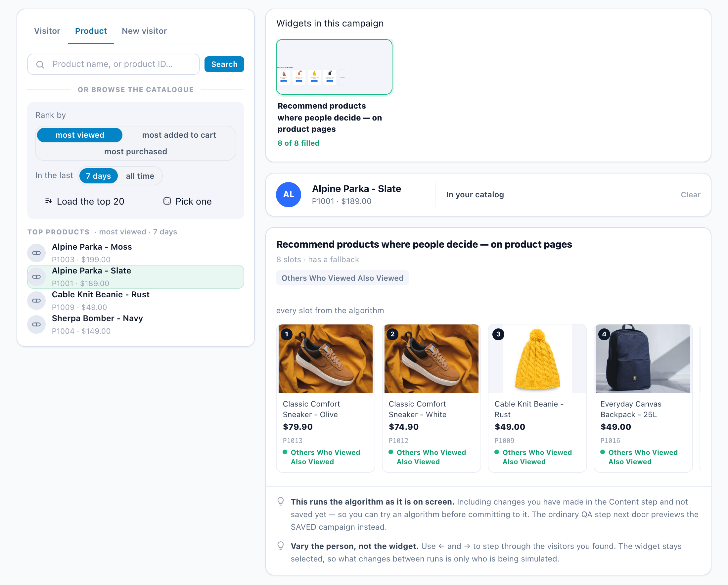Click the icon beside Cable Knit Beanie row
728x585 pixels.
click(x=36, y=301)
